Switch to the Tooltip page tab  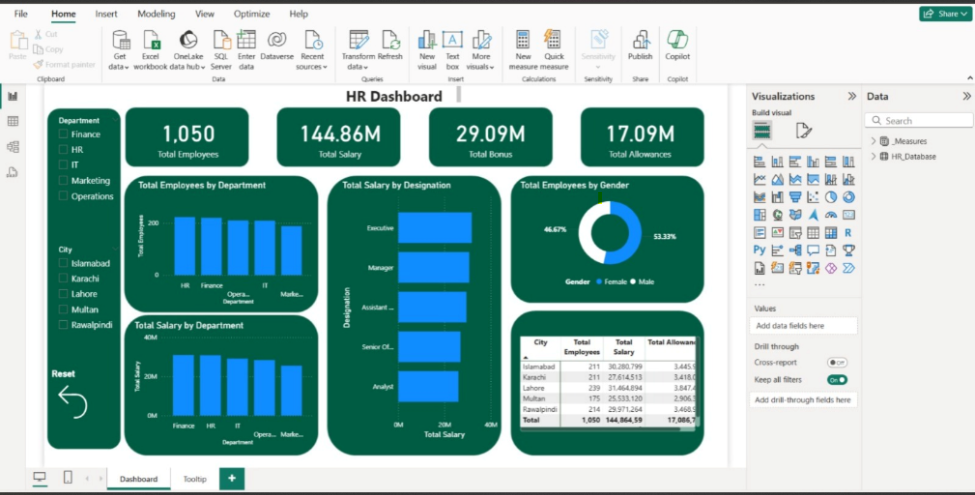pyautogui.click(x=195, y=479)
